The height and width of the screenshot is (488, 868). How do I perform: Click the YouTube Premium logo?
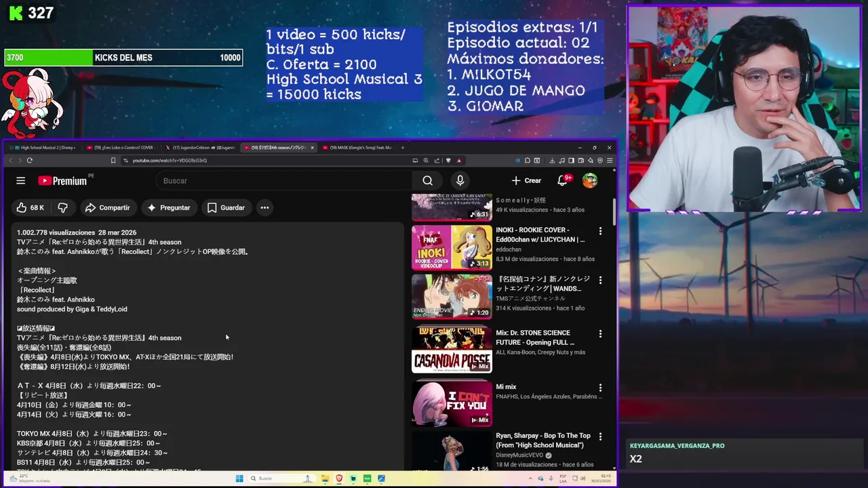click(x=62, y=180)
